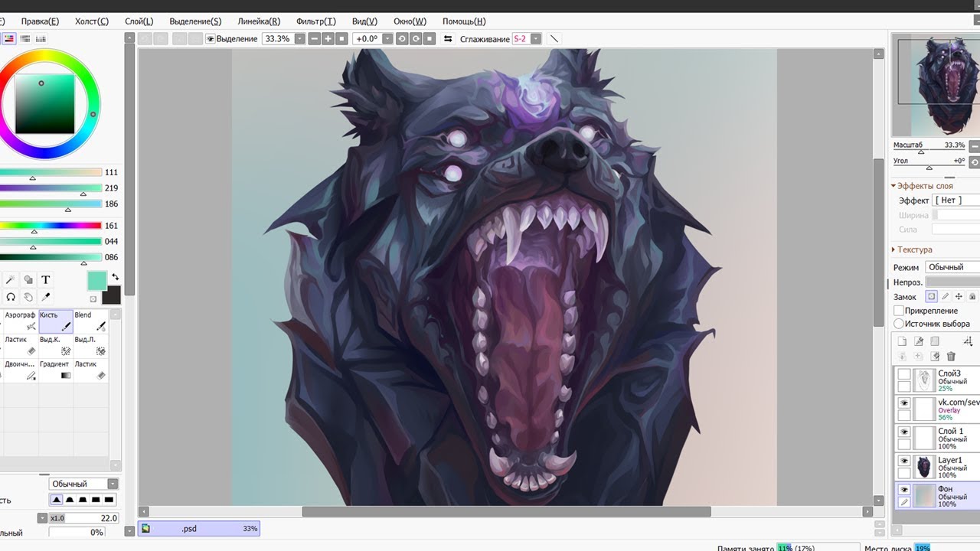This screenshot has width=980, height=551.
Task: Hide Фон layer eye
Action: tap(904, 491)
